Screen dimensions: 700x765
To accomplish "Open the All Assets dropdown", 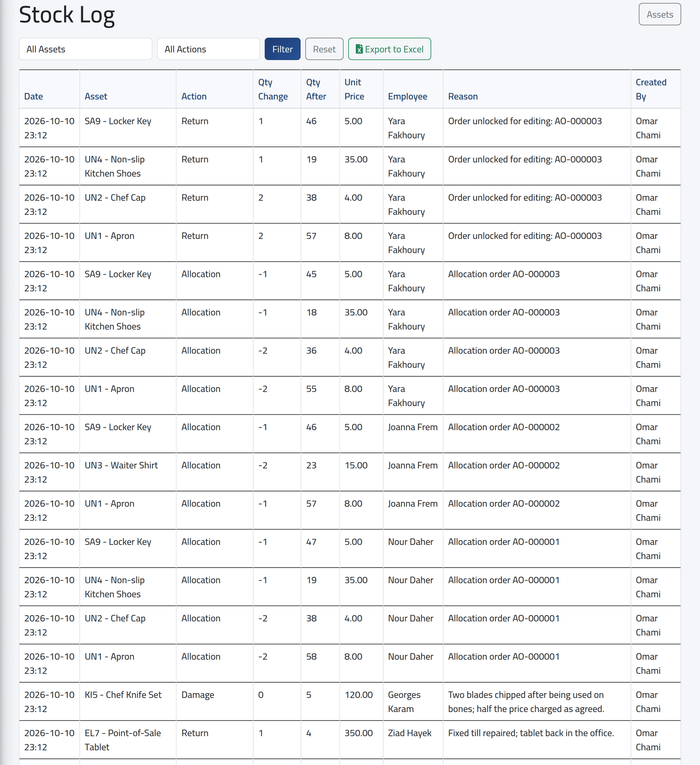I will tap(85, 49).
